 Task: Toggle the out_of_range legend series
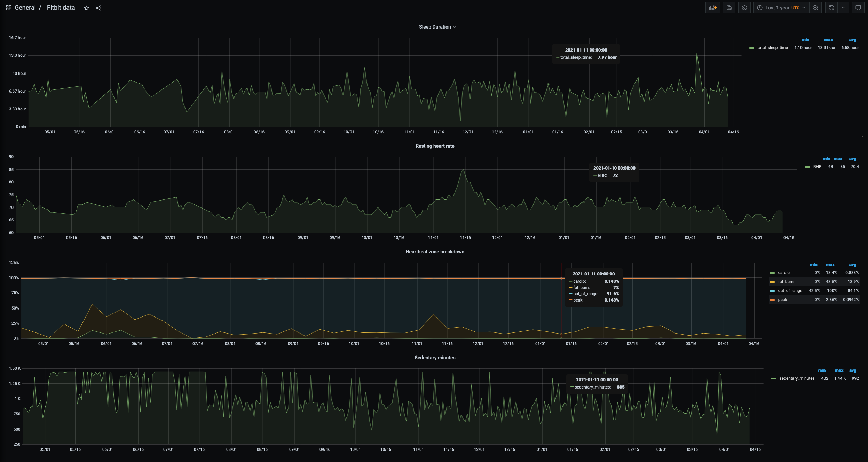point(790,291)
